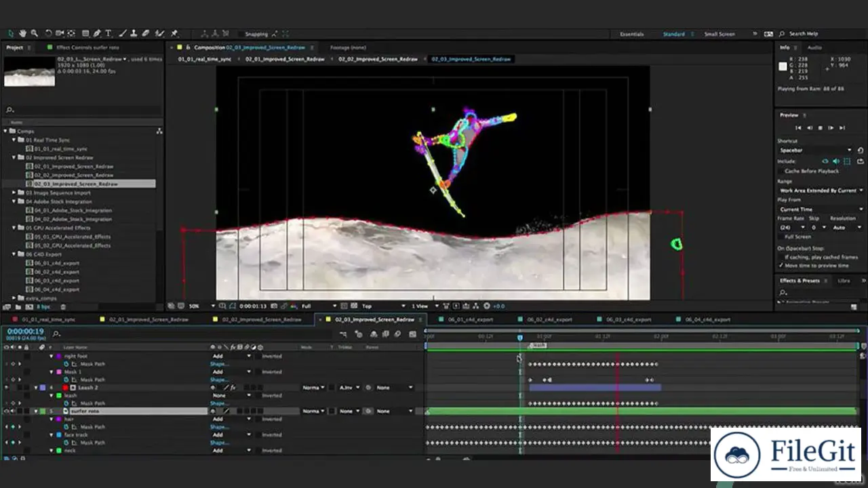The height and width of the screenshot is (488, 868).
Task: Enable the Full Screen checkbox
Action: click(x=781, y=237)
